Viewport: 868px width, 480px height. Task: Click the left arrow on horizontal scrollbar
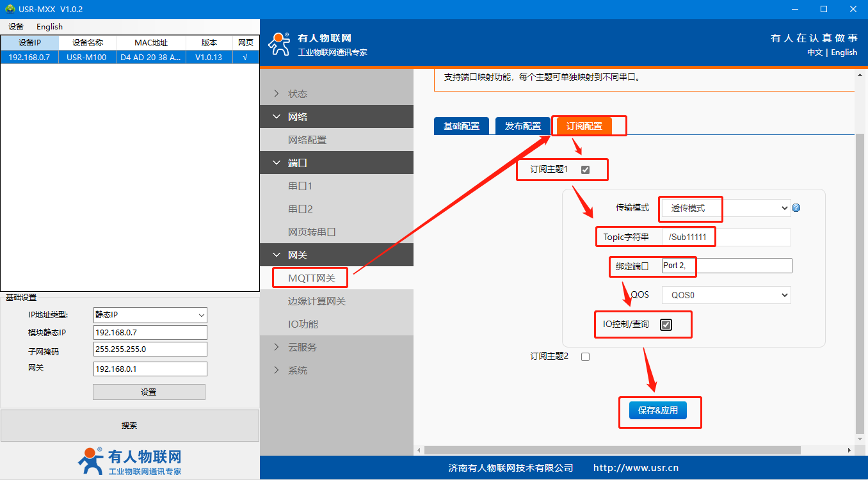click(419, 451)
